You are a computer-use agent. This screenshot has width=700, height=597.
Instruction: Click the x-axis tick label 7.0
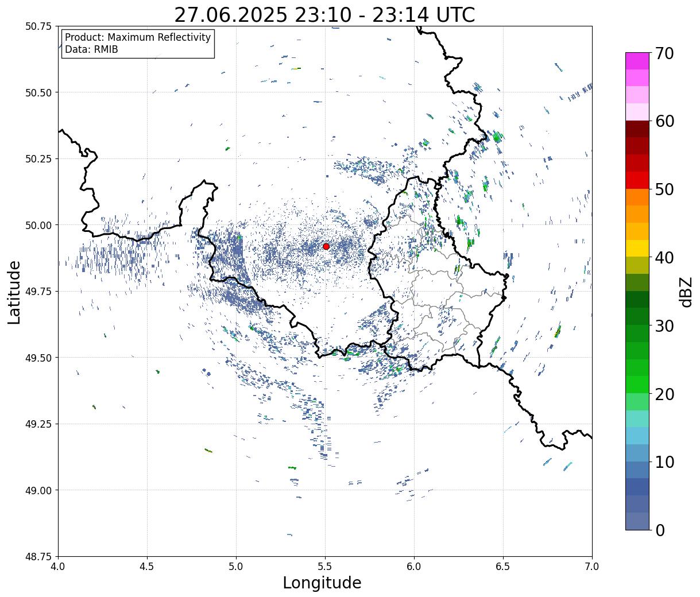(592, 566)
